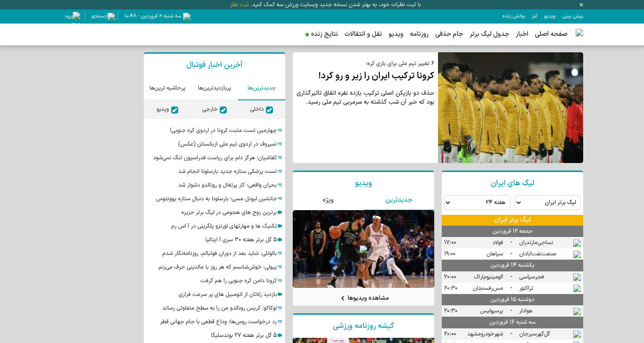Click the team logo beside نساجی‌مازندران
The width and height of the screenshot is (644, 343).
point(577,243)
